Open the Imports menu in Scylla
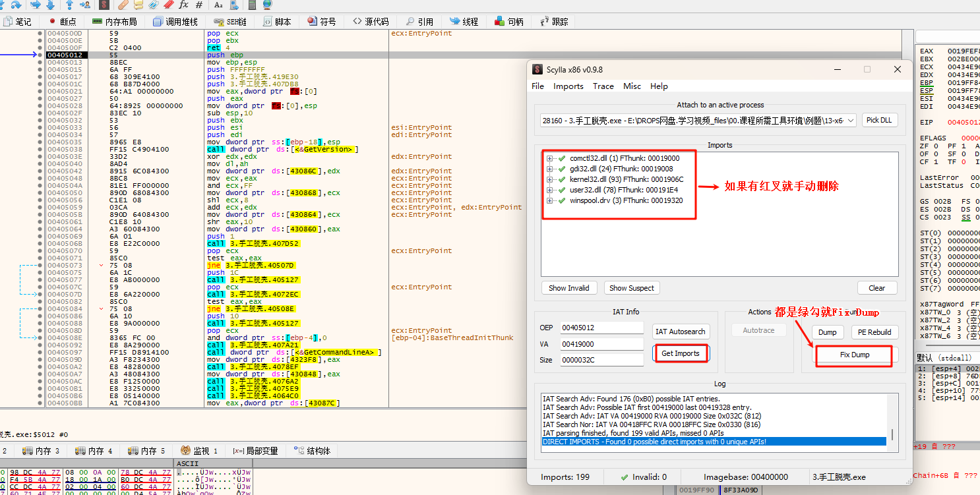 568,86
